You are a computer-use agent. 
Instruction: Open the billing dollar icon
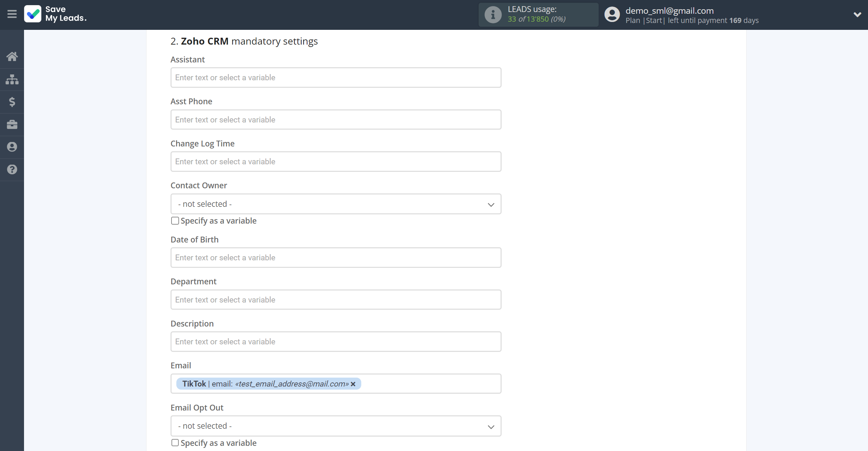(12, 102)
